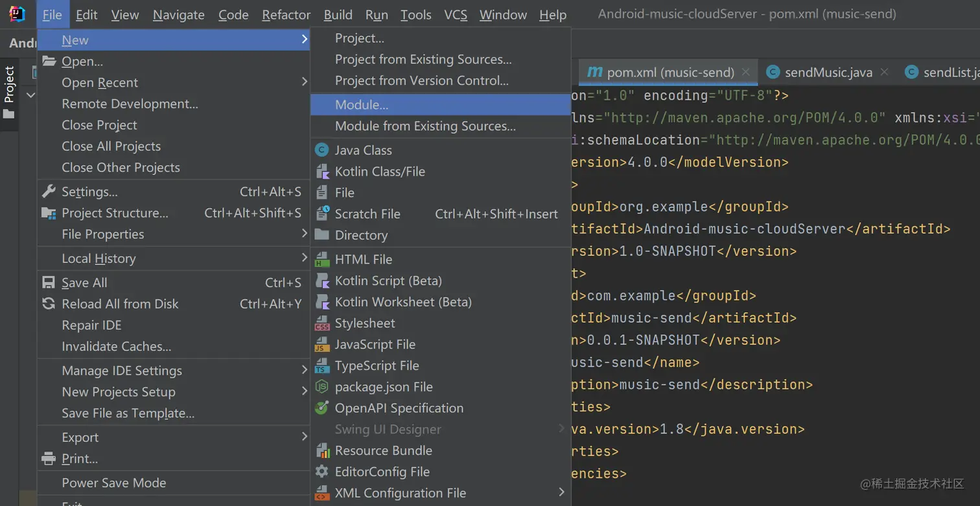Click the OpenAPI Specification icon

321,408
